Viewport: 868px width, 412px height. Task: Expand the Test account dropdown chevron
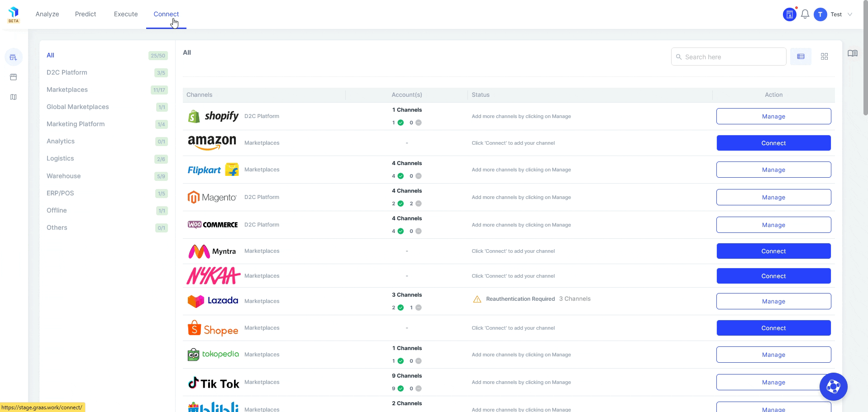pos(850,14)
